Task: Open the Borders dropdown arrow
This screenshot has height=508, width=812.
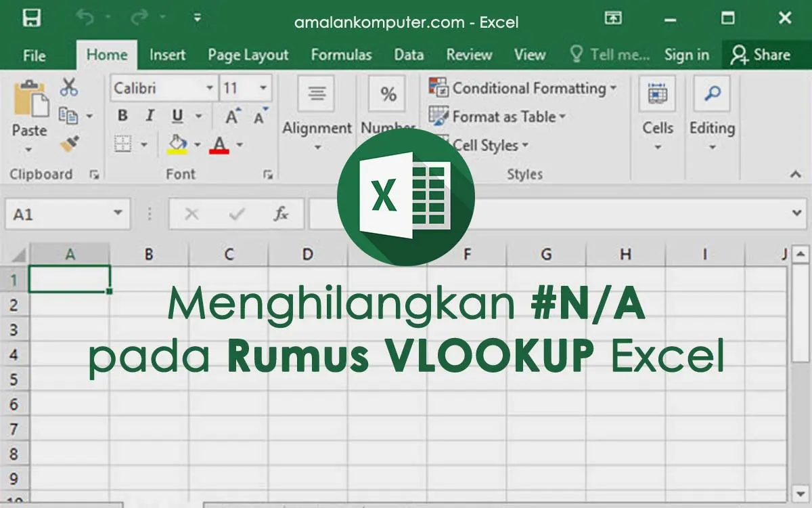Action: pos(143,145)
